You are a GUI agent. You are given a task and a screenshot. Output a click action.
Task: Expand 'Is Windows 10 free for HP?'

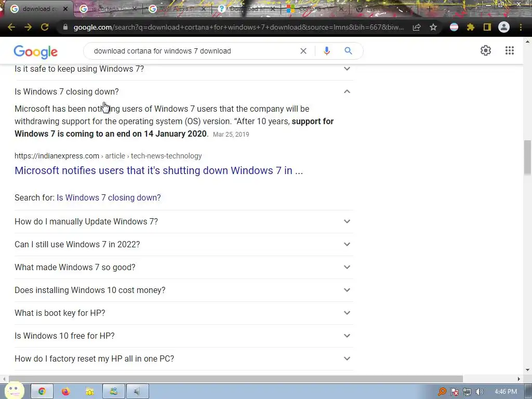click(183, 336)
